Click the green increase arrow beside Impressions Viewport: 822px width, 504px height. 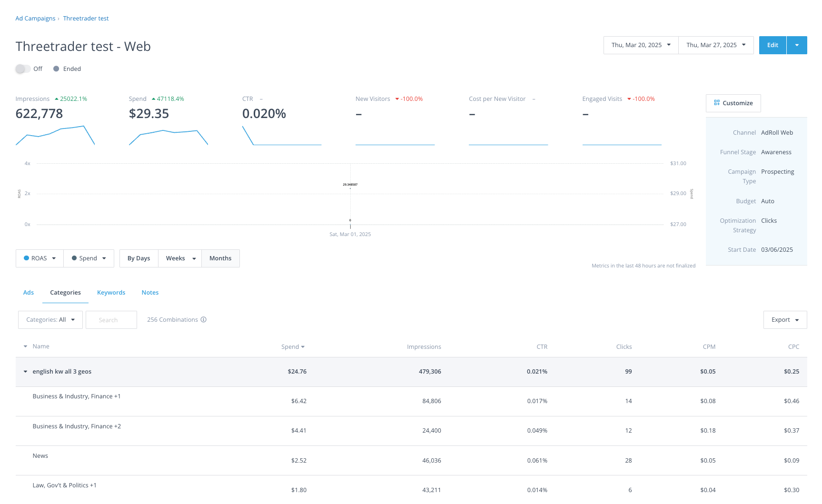click(x=57, y=99)
